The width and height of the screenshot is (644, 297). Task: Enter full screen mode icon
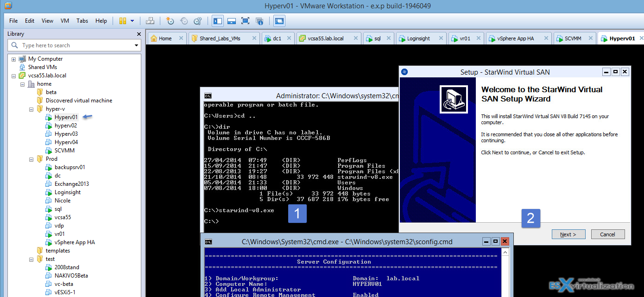pyautogui.click(x=245, y=21)
